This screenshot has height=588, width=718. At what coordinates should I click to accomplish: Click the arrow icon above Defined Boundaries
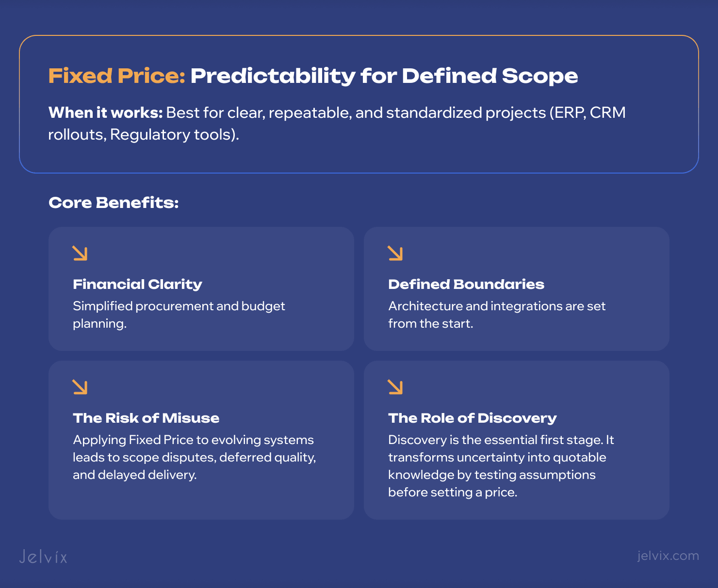(x=395, y=253)
